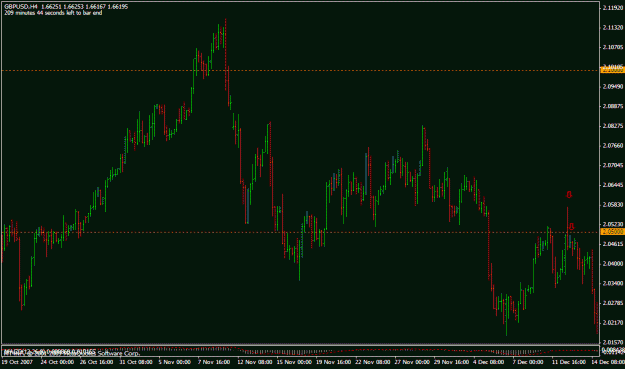Click price label 2.08275 on the axis

pos(613,126)
